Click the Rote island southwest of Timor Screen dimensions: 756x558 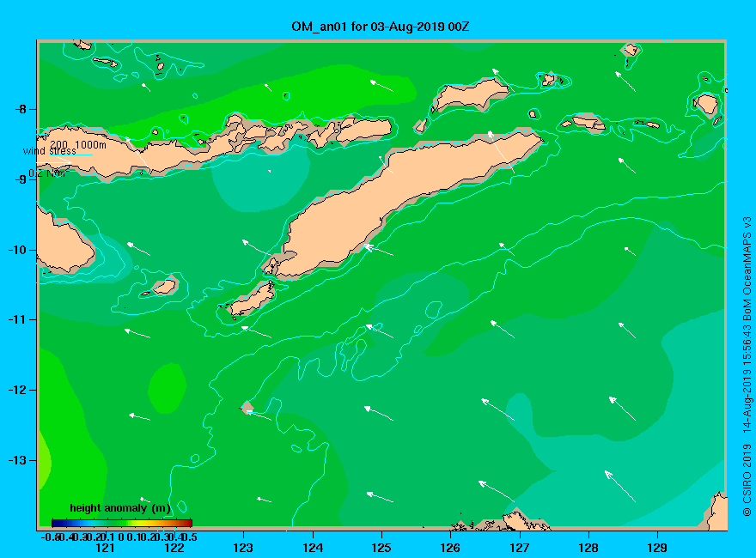pos(253,299)
